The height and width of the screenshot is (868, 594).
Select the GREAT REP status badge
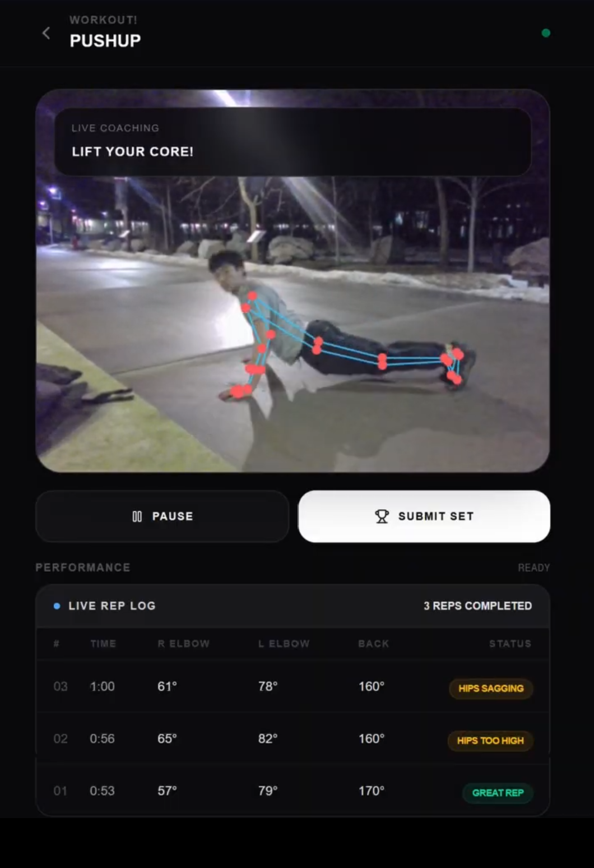click(498, 793)
